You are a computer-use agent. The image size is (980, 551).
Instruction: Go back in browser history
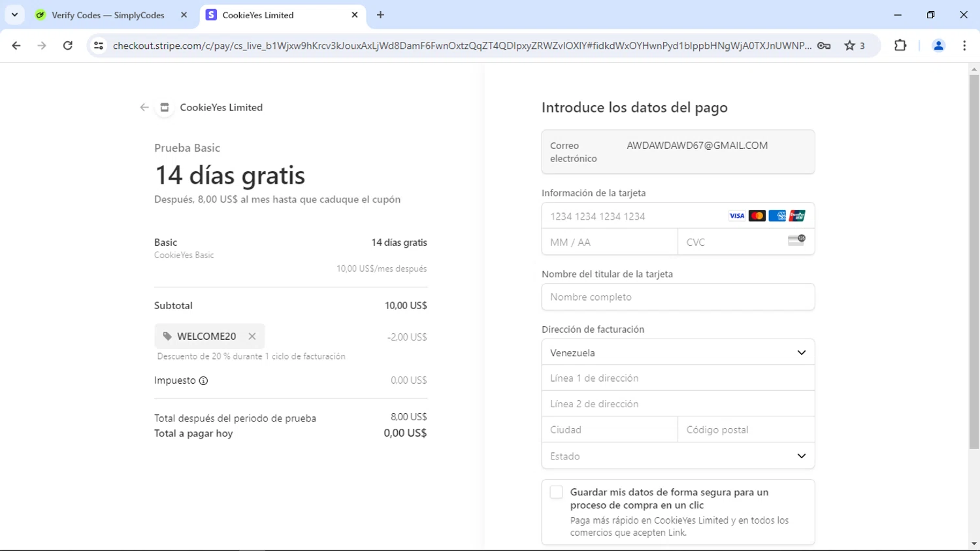(16, 46)
